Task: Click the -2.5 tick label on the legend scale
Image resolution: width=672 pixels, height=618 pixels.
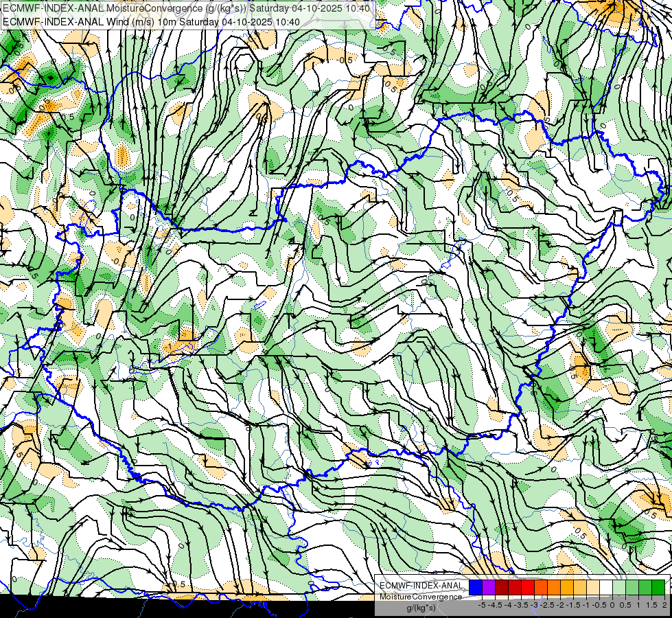Action: 547,605
